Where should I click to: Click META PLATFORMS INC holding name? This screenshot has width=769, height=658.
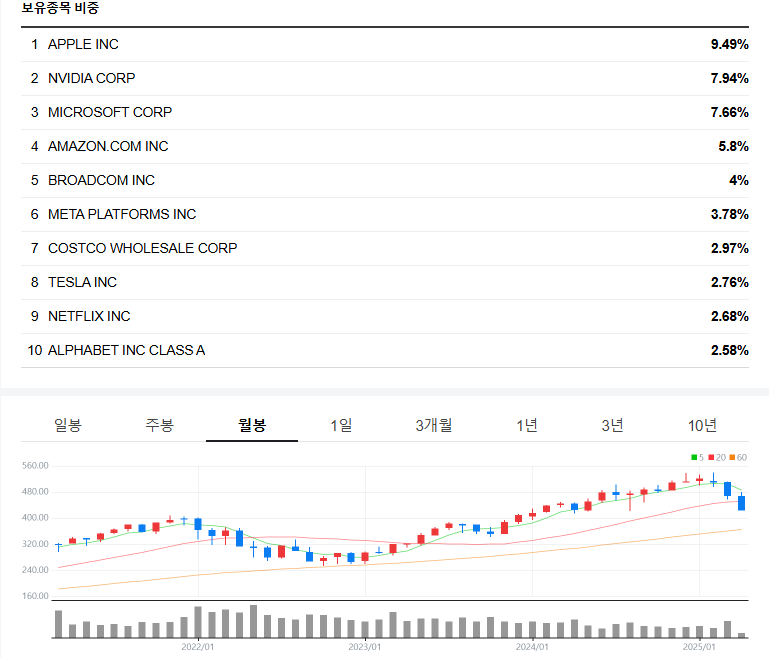pos(122,214)
